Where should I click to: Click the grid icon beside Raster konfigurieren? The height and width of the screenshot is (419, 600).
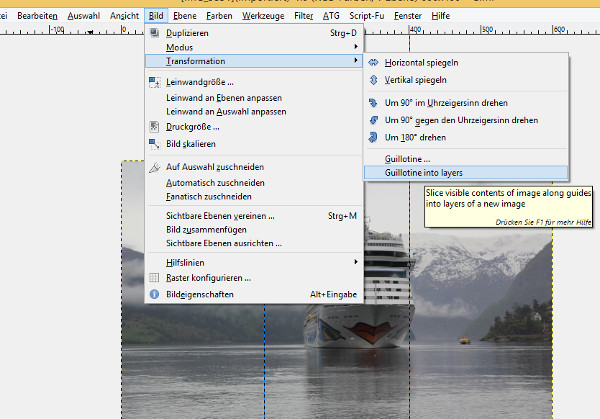(154, 278)
